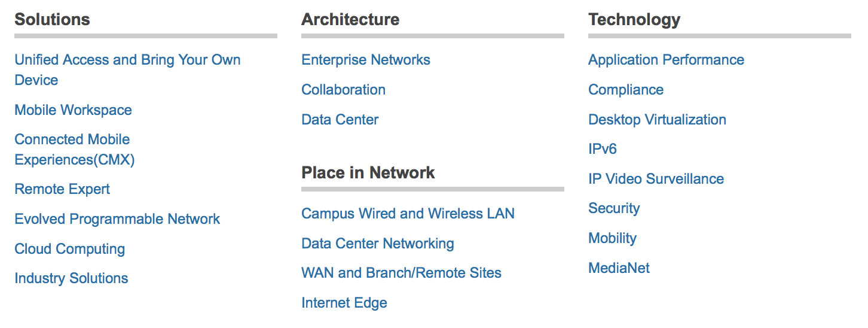Open Evolved Programmable Network page

[117, 219]
